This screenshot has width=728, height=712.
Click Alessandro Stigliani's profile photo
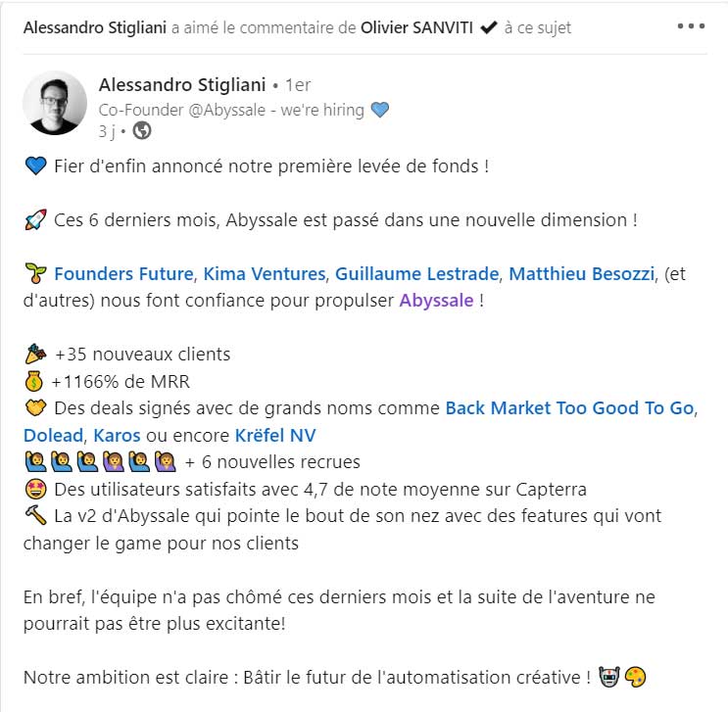coord(55,103)
